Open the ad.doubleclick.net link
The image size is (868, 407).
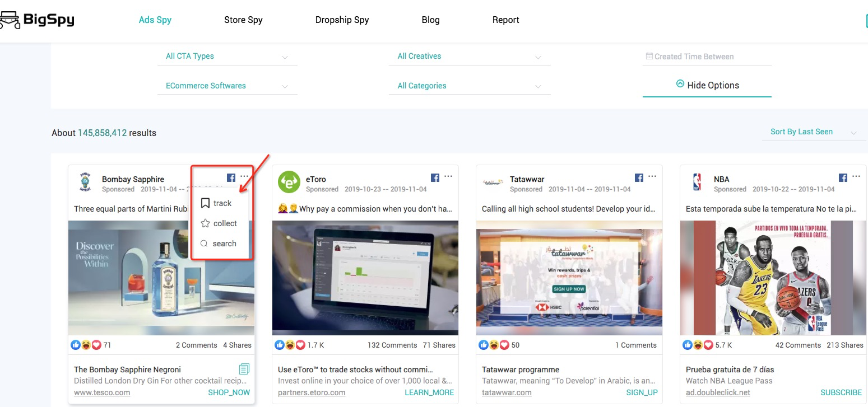(x=718, y=392)
